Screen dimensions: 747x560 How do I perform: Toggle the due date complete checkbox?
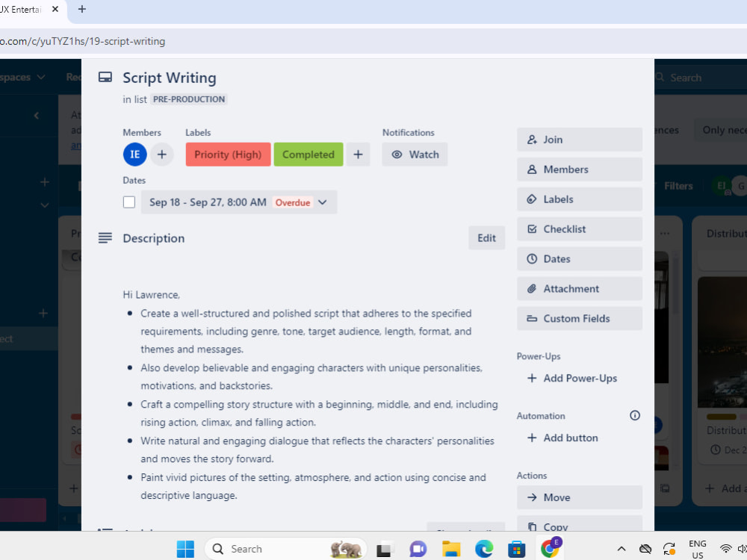(129, 202)
